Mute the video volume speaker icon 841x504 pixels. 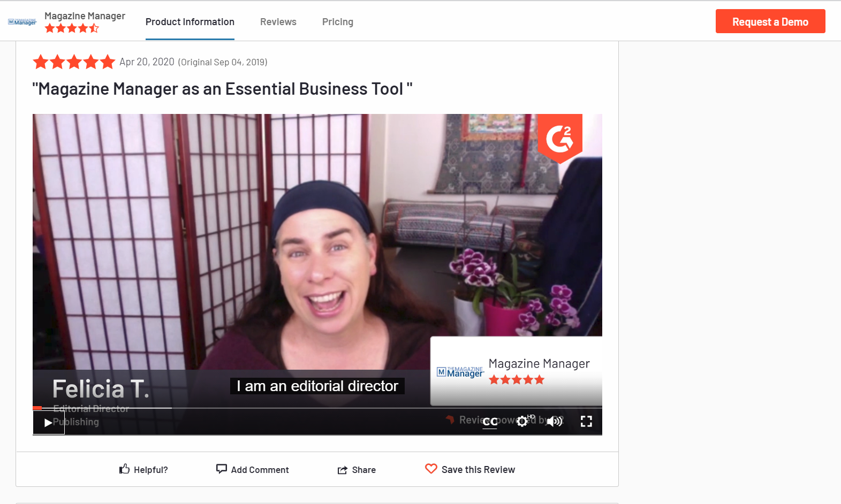[555, 422]
